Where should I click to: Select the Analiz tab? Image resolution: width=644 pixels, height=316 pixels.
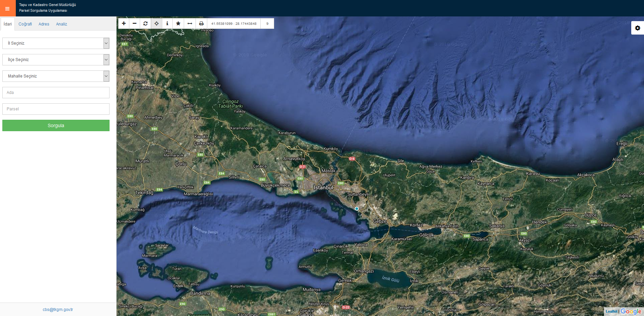(x=61, y=24)
